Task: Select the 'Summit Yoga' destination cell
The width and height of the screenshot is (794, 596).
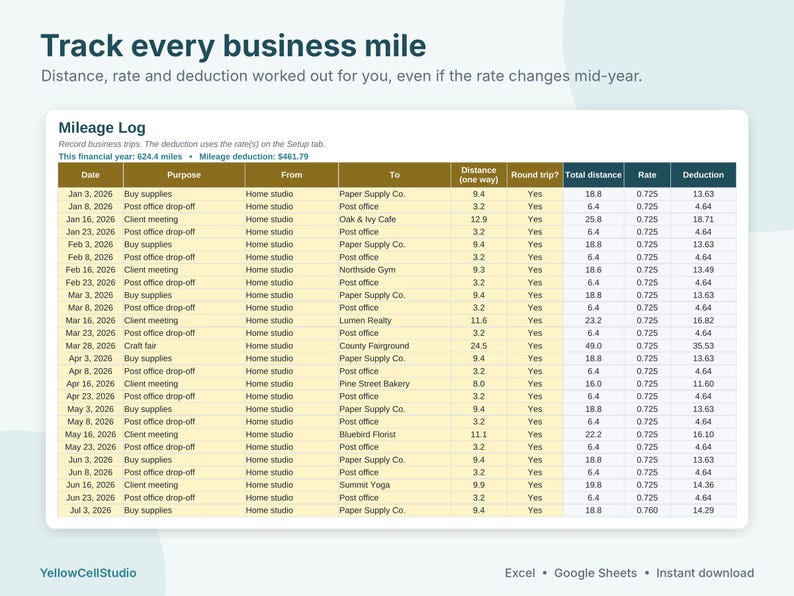Action: [394, 485]
